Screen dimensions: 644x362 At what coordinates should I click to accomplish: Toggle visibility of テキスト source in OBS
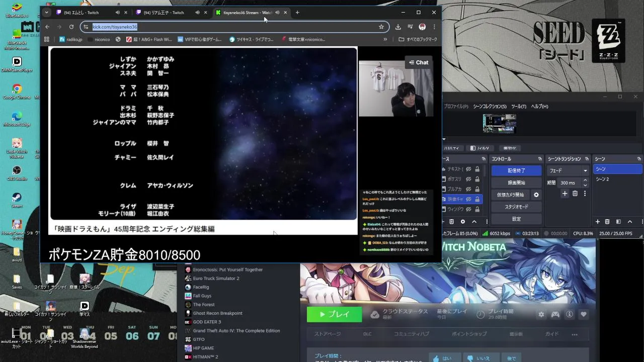click(x=468, y=169)
